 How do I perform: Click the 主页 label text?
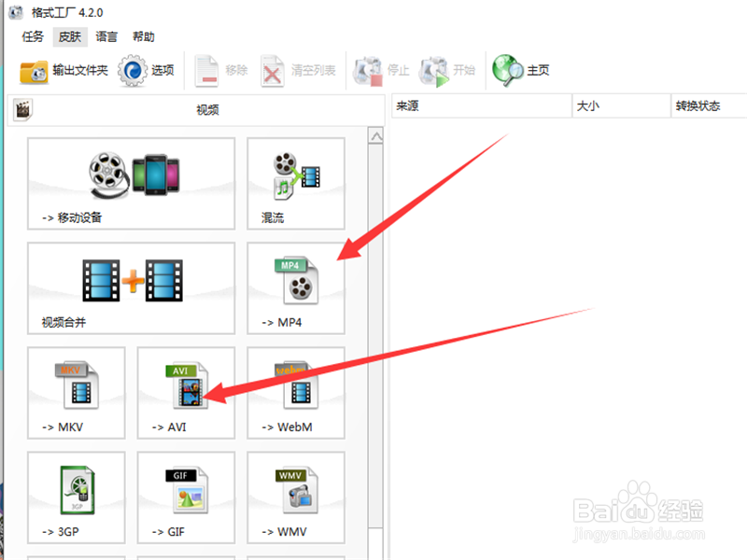coord(538,71)
